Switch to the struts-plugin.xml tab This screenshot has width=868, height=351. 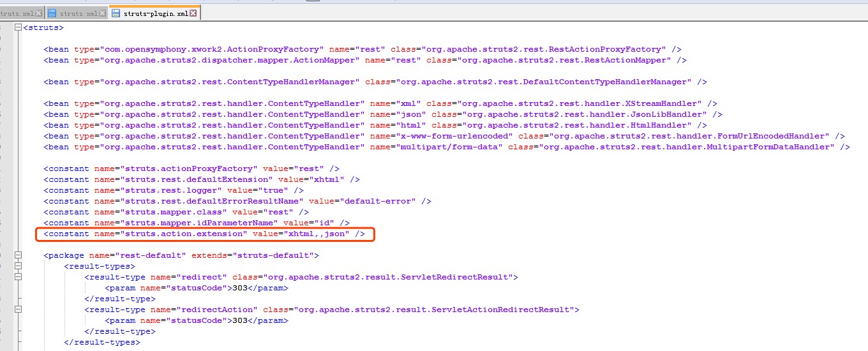coord(156,13)
